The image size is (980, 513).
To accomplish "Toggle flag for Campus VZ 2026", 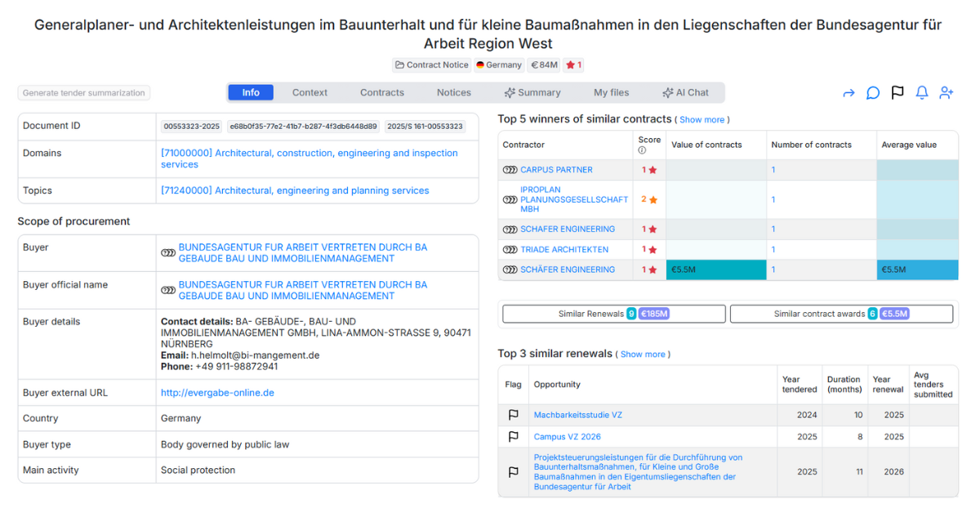I will pos(513,437).
